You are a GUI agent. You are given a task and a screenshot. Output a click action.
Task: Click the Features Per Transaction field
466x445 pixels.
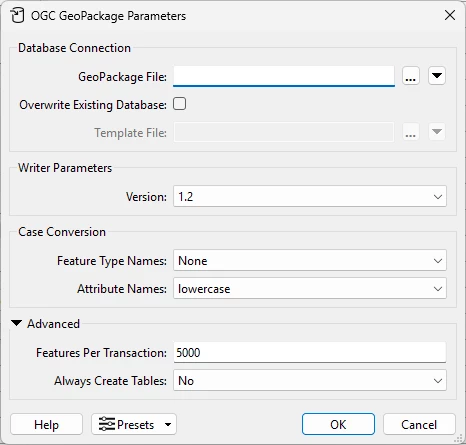[310, 352]
